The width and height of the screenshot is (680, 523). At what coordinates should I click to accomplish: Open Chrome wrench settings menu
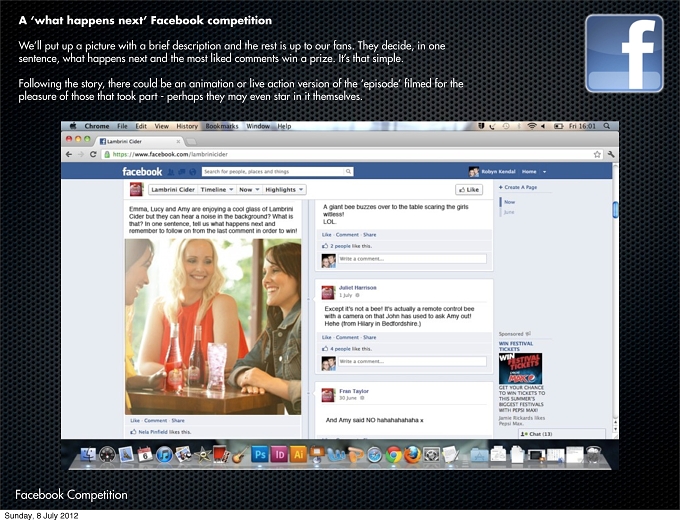tap(611, 154)
